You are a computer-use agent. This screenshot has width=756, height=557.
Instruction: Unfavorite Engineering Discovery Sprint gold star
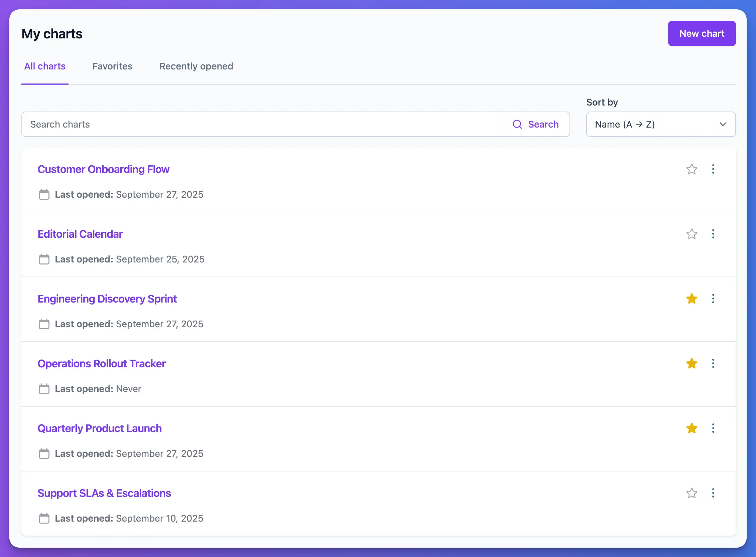click(691, 299)
